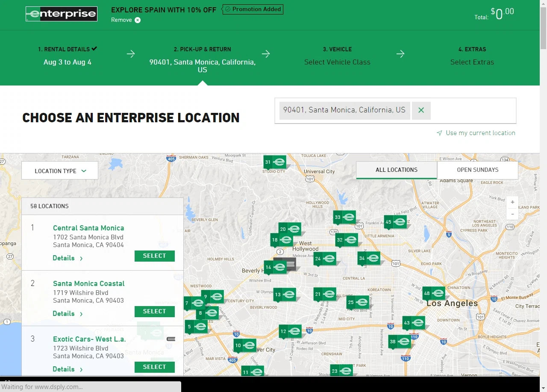Click the Enterprise logo
547x392 pixels.
click(x=62, y=14)
